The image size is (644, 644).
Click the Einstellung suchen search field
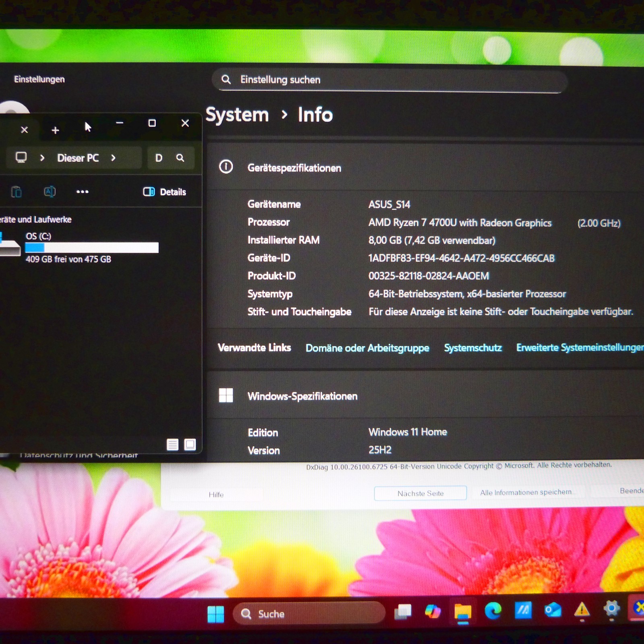pyautogui.click(x=390, y=80)
